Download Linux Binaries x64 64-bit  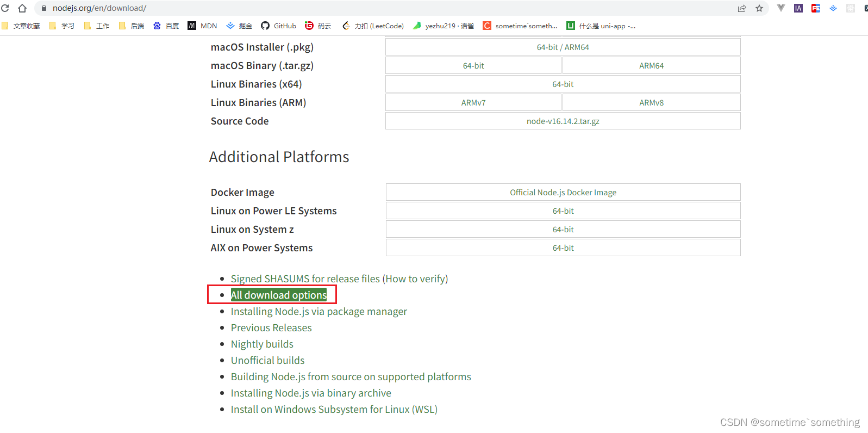(x=563, y=84)
